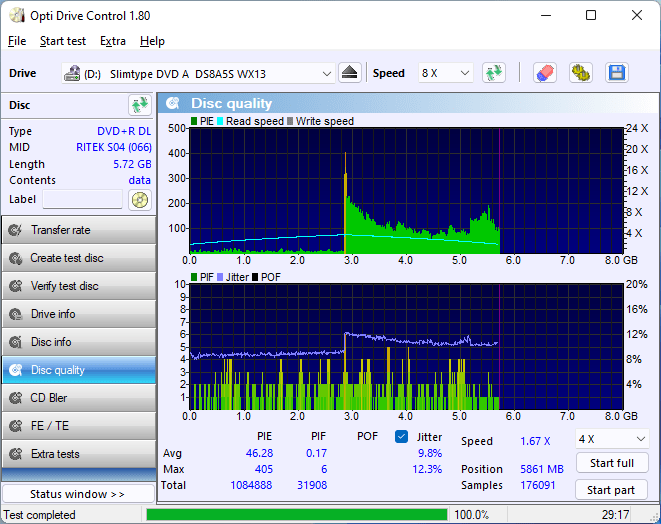Viewport: 661px width, 524px height.
Task: Open the File menu
Action: pyautogui.click(x=17, y=41)
